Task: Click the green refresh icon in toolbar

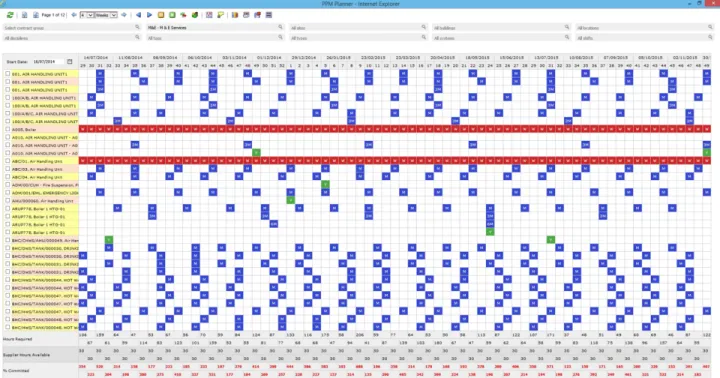Action: 10,15
